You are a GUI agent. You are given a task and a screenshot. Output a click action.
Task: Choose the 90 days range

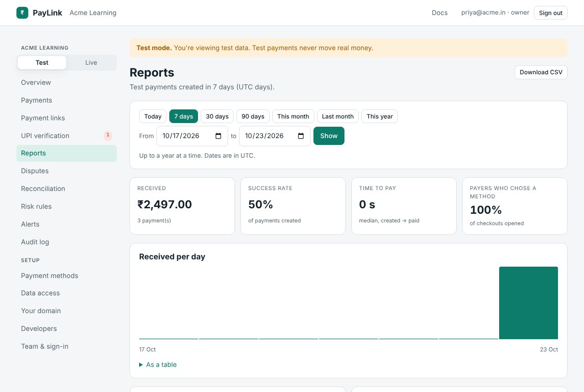click(253, 116)
